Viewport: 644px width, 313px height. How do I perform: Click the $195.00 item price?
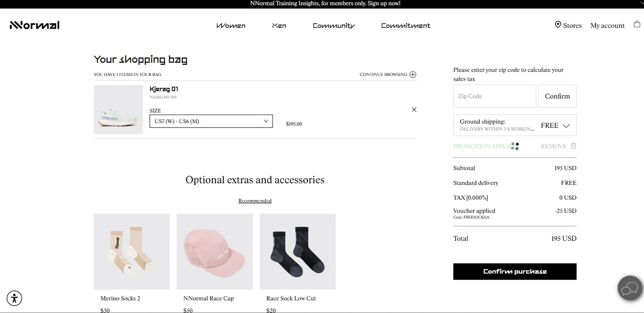coord(294,124)
